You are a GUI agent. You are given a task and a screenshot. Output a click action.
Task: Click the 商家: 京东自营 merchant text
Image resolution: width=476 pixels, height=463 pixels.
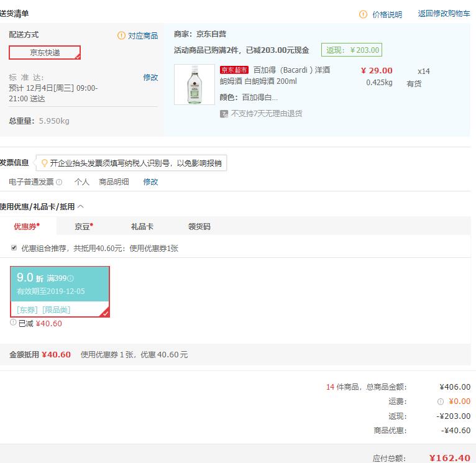[200, 34]
